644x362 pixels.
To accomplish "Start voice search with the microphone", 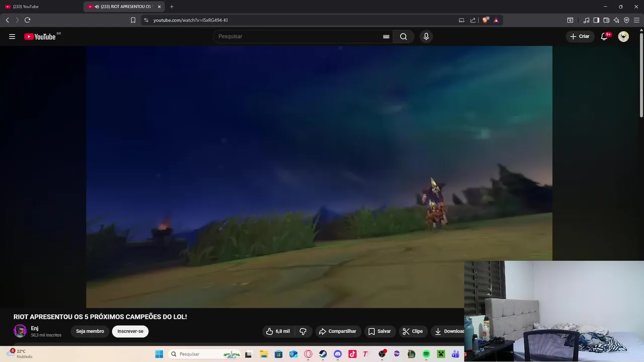I will coord(426,36).
